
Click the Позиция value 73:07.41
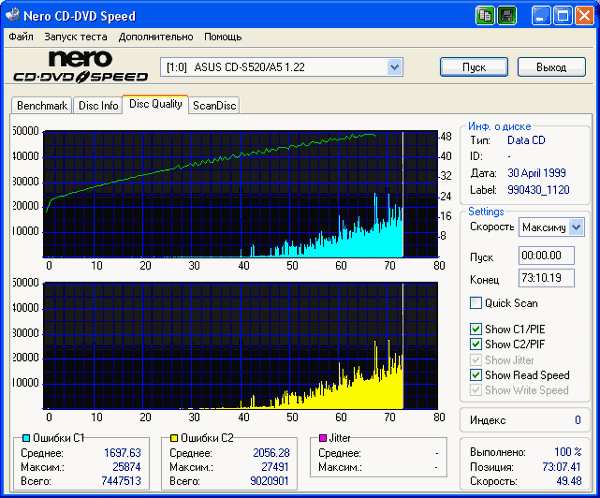click(x=562, y=467)
